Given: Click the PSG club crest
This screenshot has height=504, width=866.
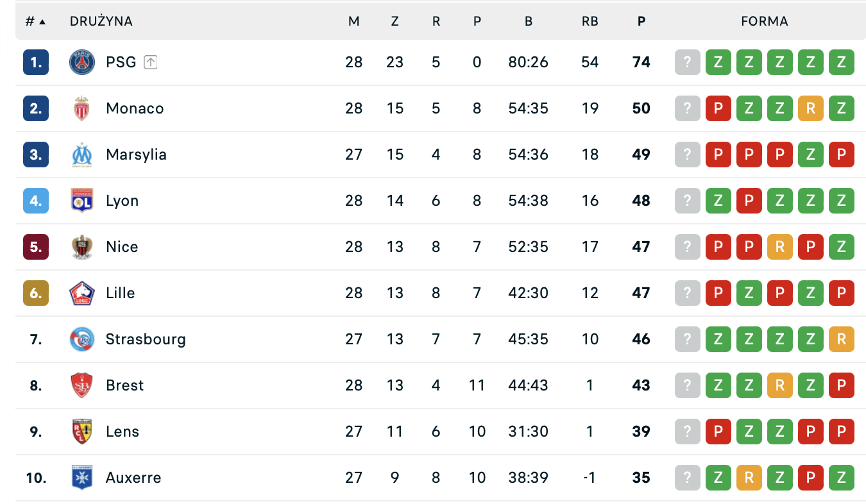Looking at the screenshot, I should coord(81,62).
